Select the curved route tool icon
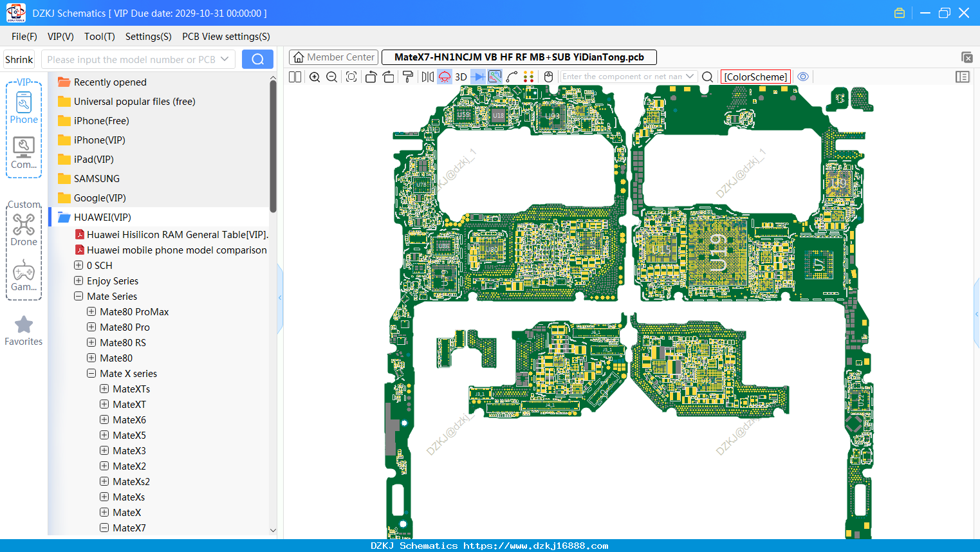 [512, 77]
